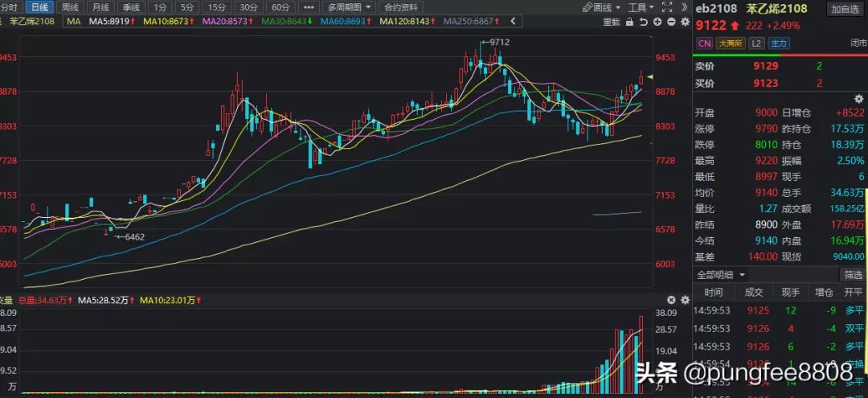Open the quote panel settings gear
Viewport: 868px width, 398px height.
[x=858, y=97]
